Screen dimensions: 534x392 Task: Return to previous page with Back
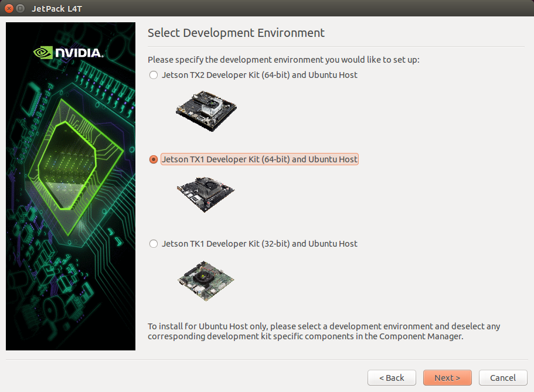click(392, 378)
